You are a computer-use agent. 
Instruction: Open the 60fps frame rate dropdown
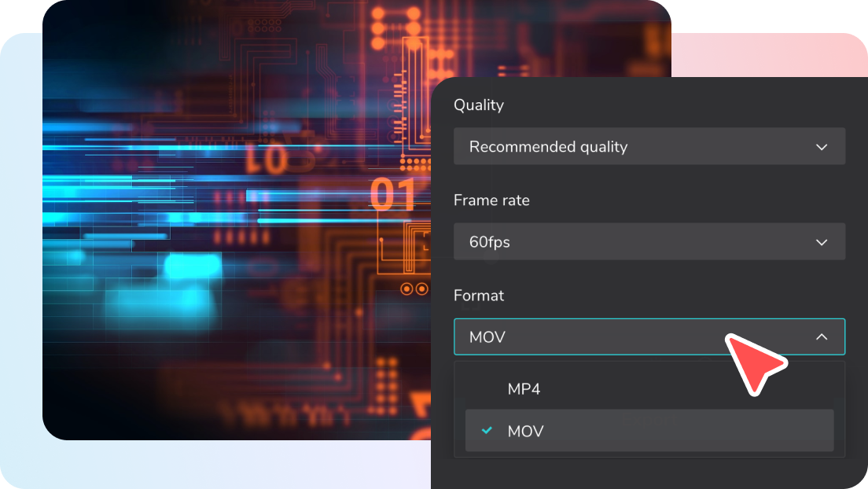tap(649, 241)
